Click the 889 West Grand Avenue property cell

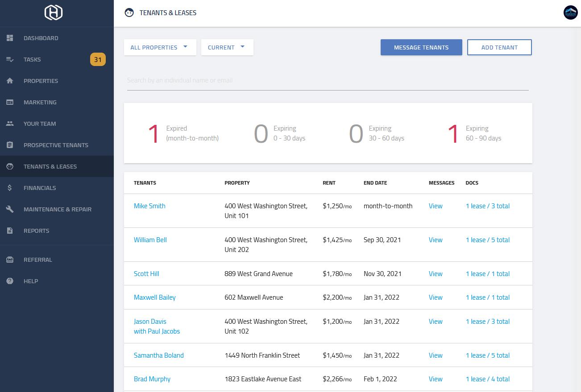[258, 274]
